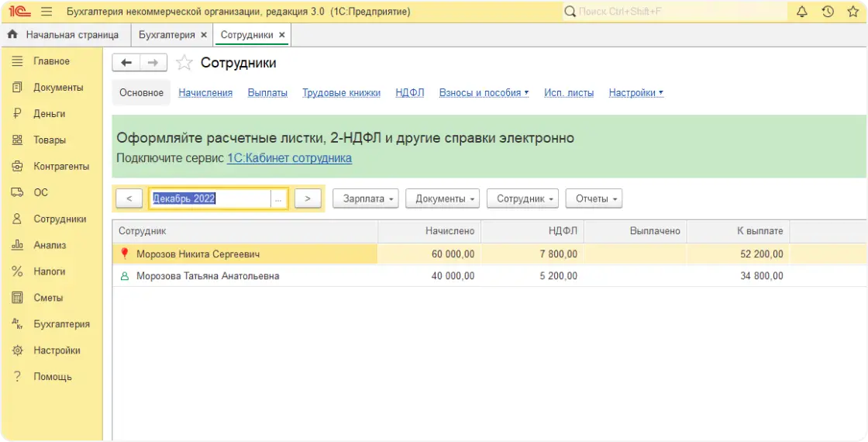Go back with the left arrow button

click(126, 63)
